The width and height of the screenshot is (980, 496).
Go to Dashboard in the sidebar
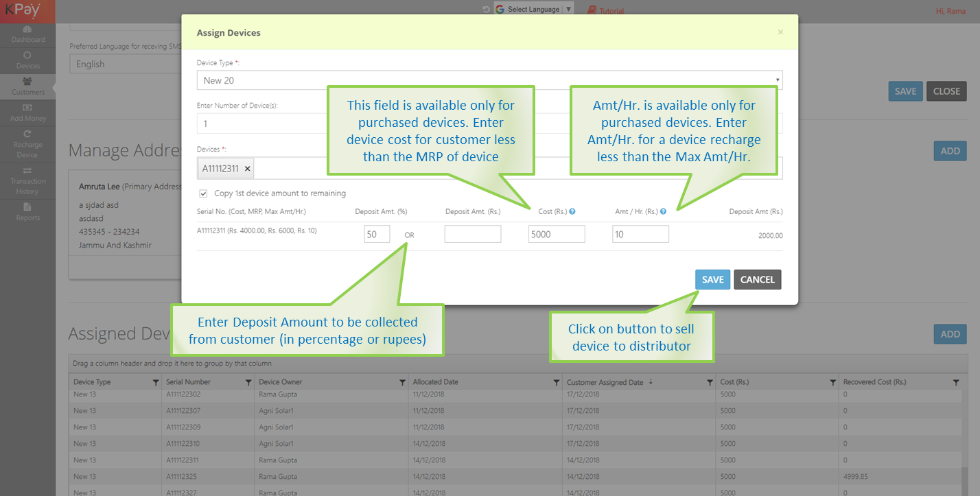click(x=27, y=34)
